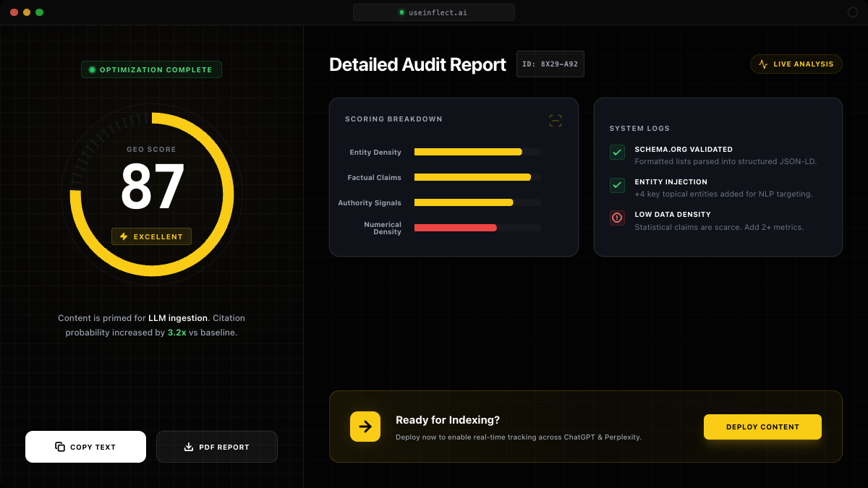Click the green dot in the address bar
The width and height of the screenshot is (868, 488).
401,12
